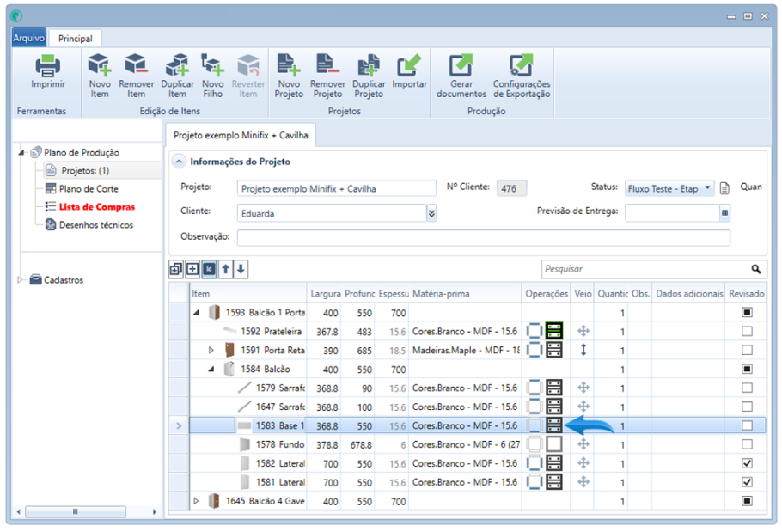
Task: Open Lista de Compras in sidebar
Action: pos(96,207)
